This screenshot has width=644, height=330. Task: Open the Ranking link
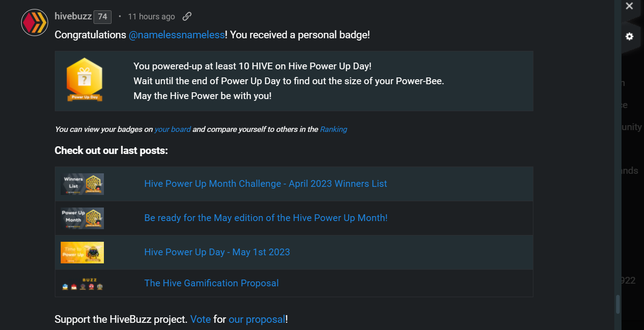pos(333,129)
